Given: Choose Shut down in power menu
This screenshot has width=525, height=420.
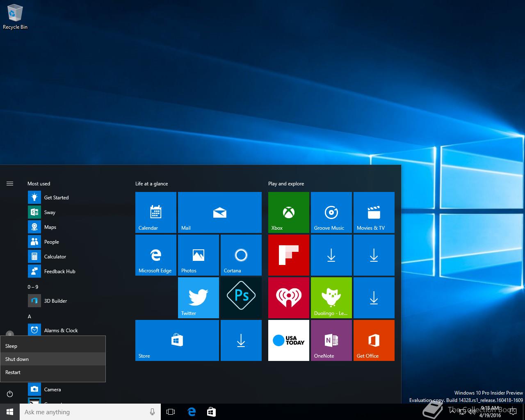Looking at the screenshot, I should 53,359.
